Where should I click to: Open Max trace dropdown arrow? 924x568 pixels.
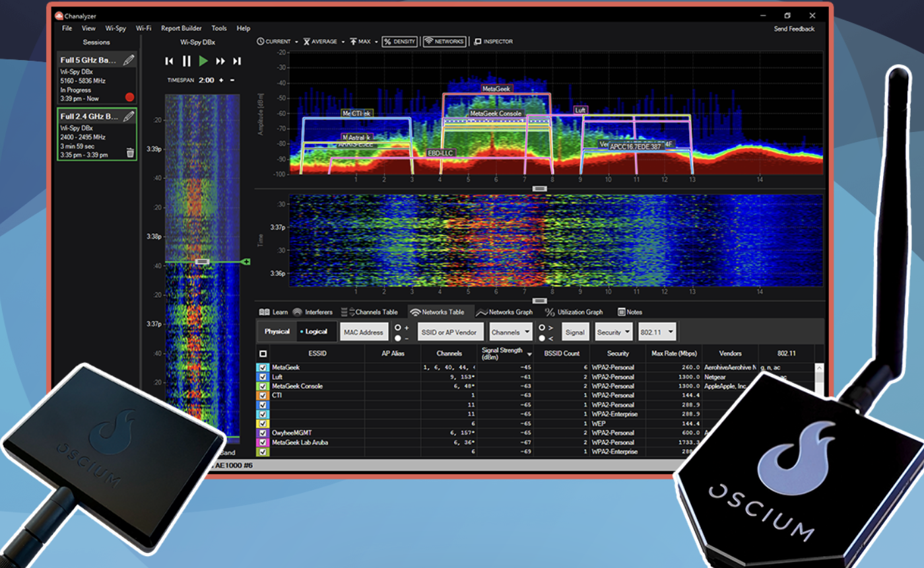pos(376,42)
